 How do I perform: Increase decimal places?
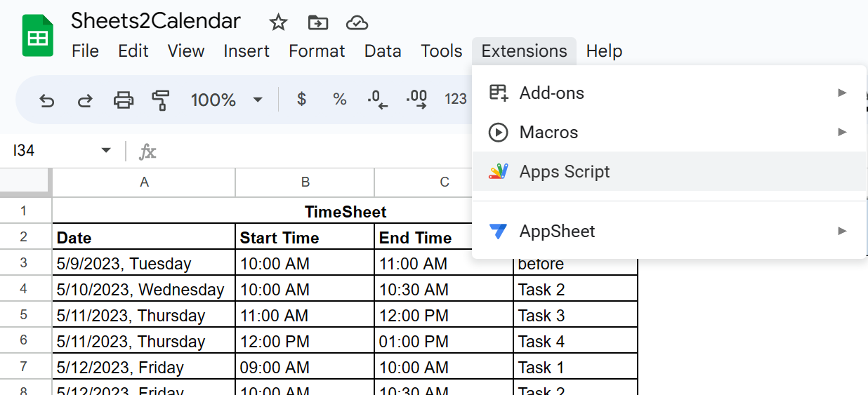point(416,100)
